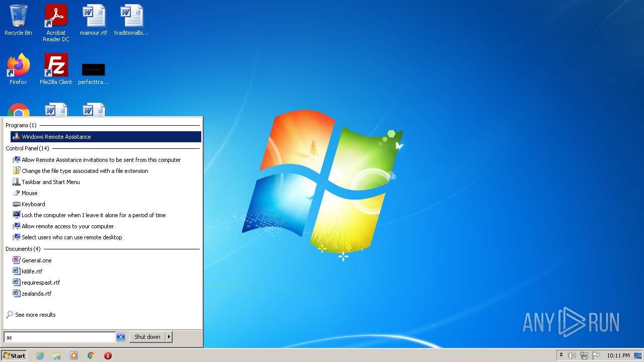This screenshot has height=362, width=644.
Task: Launch FileZilla Client shortcut
Action: [56, 69]
